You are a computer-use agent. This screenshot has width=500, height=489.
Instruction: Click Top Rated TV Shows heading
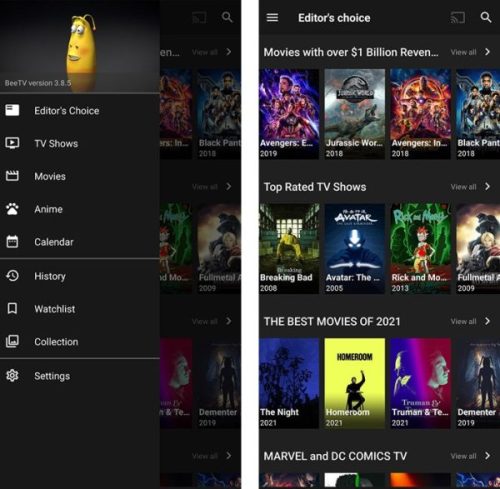315,187
